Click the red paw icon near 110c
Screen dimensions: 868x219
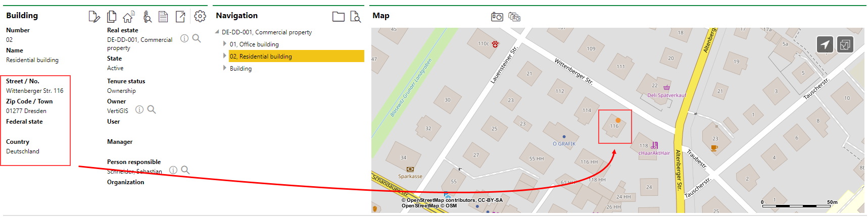pyautogui.click(x=495, y=44)
